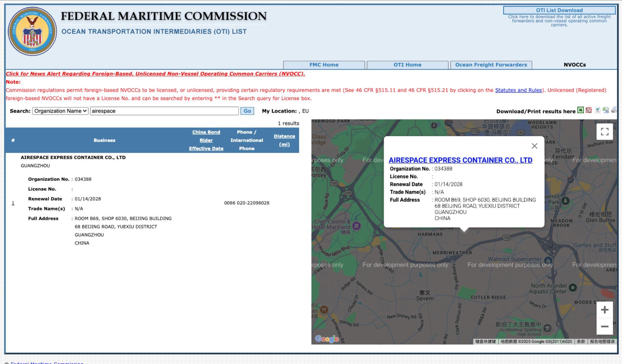Toggle map fullscreen view
This screenshot has height=364, width=622.
coord(605,132)
